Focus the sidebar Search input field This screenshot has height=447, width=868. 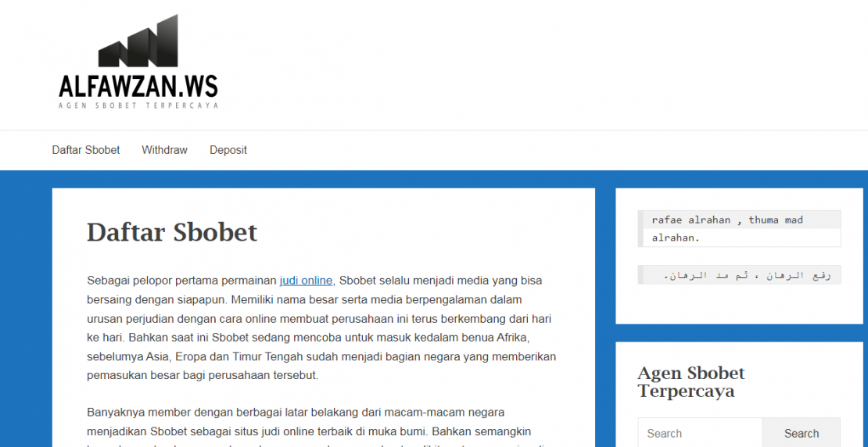point(699,434)
